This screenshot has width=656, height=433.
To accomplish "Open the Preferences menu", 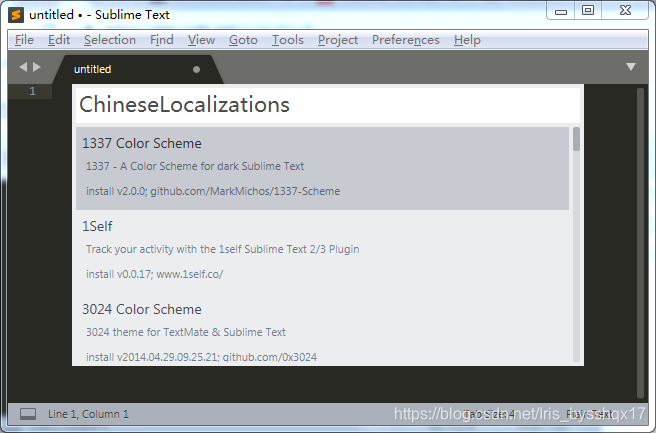I will pyautogui.click(x=405, y=40).
